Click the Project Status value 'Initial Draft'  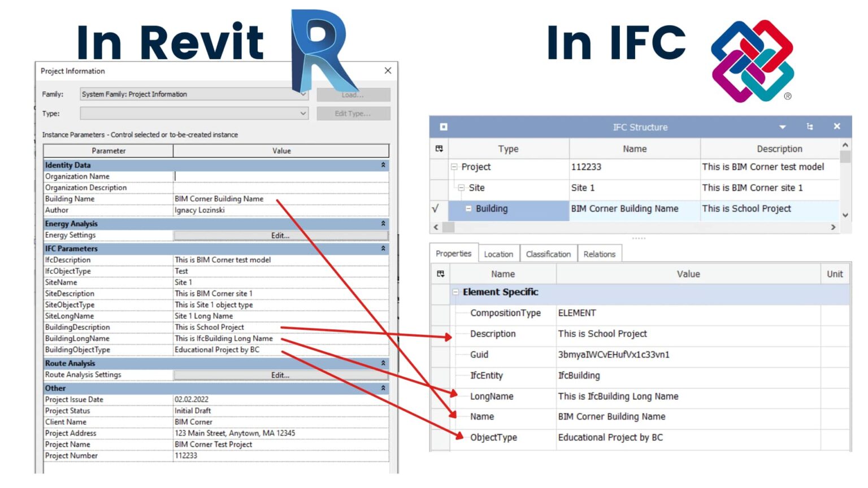pos(193,411)
